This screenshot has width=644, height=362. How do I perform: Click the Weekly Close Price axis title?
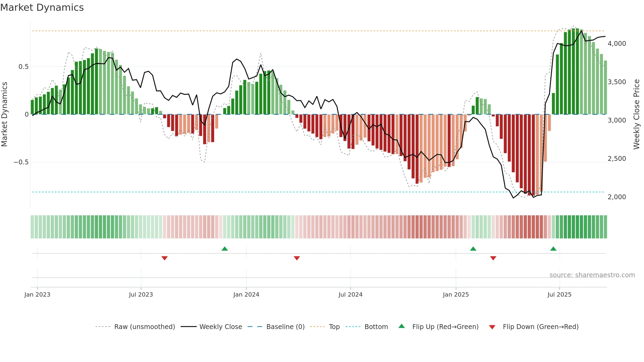(636, 114)
